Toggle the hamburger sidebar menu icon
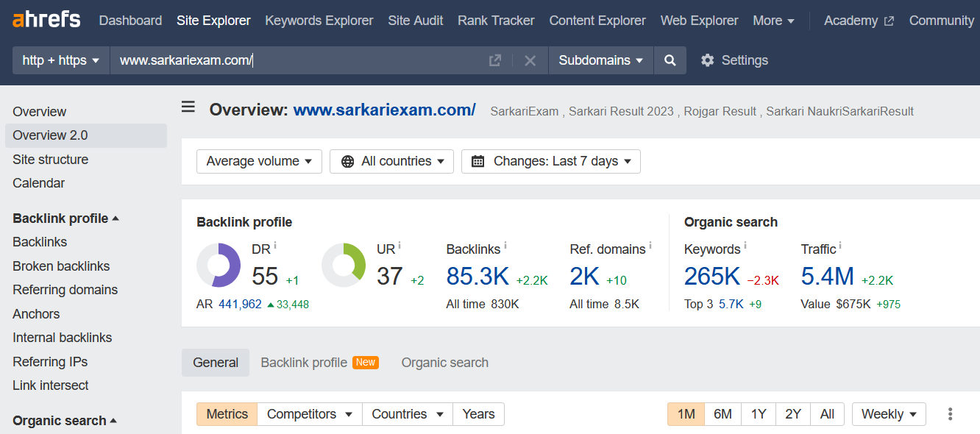This screenshot has height=434, width=980. 188,108
